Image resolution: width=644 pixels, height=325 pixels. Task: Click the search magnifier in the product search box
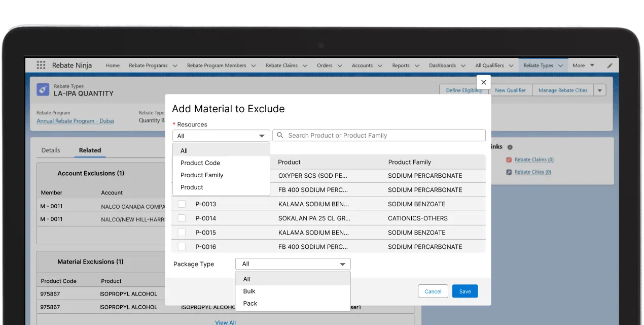coord(279,135)
